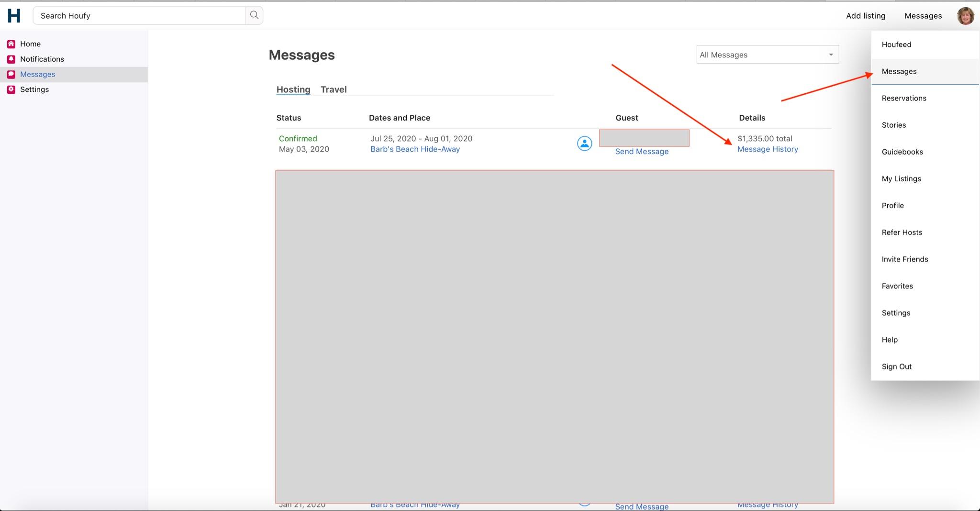Open Notifications via the bell icon
The width and height of the screenshot is (980, 511).
(x=11, y=59)
